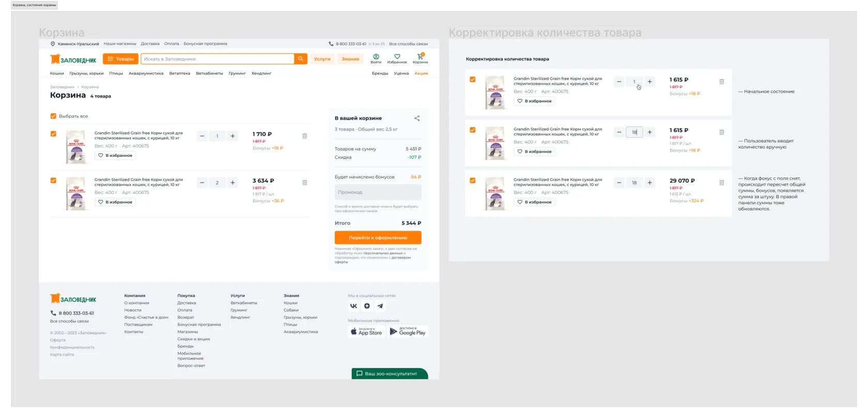Image resolution: width=868 pixels, height=418 pixels.
Task: Click Перейти к оформлению button
Action: (378, 237)
